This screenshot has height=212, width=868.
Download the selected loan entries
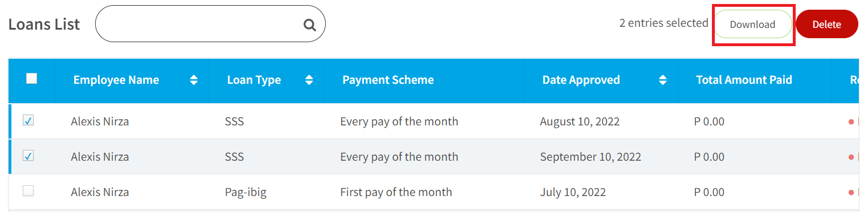coord(753,24)
